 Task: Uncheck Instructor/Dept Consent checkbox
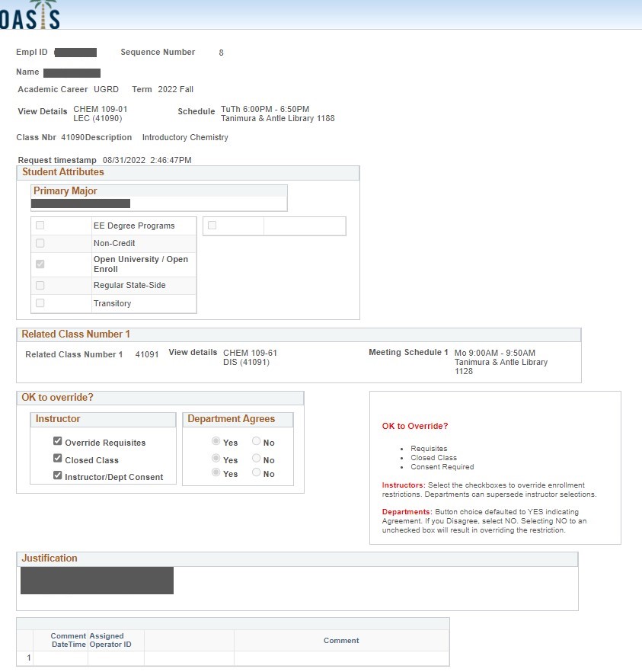tap(58, 476)
